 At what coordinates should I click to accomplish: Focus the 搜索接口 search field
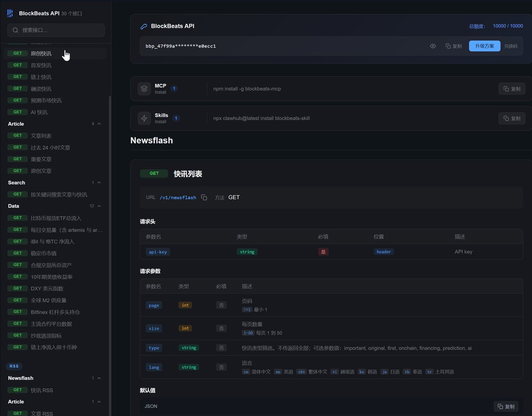coord(56,30)
